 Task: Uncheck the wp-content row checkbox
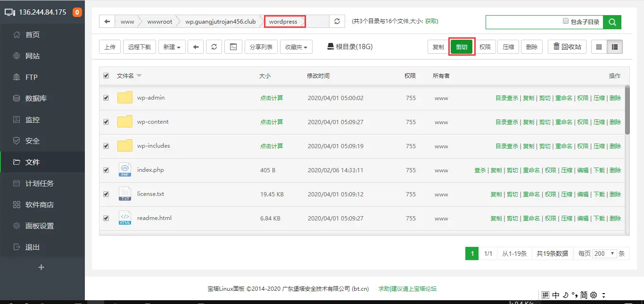click(106, 122)
